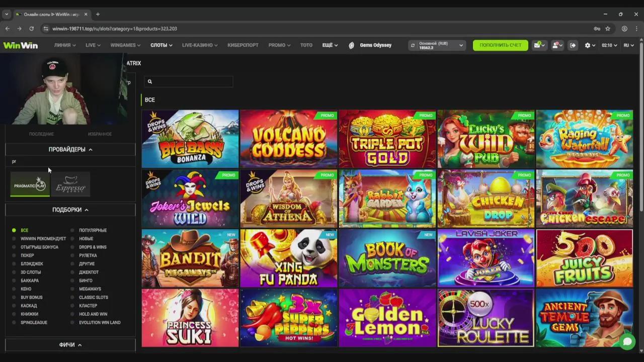Collapse the ПРОВАЙДЕРЫ section
This screenshot has height=362, width=644.
click(70, 149)
